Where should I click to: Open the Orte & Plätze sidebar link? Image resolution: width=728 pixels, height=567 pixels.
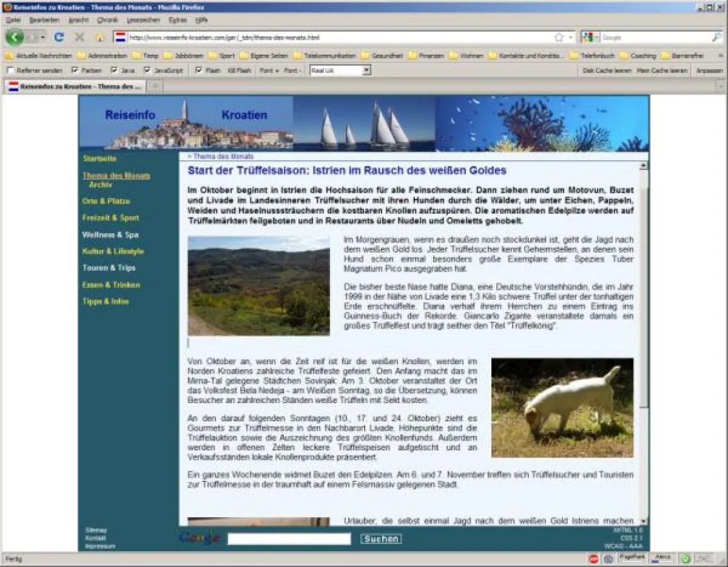click(106, 202)
